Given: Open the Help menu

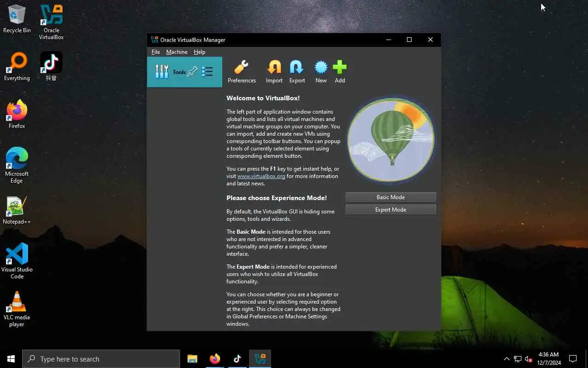Looking at the screenshot, I should [x=199, y=52].
